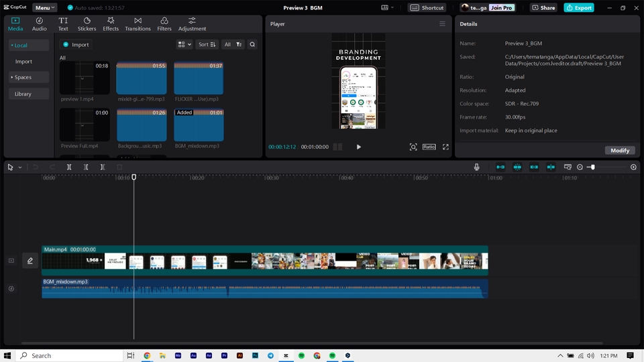Viewport: 644px width, 362px height.
Task: Select the BGM_mixdown.mp3 media thumbnail
Action: 199,125
